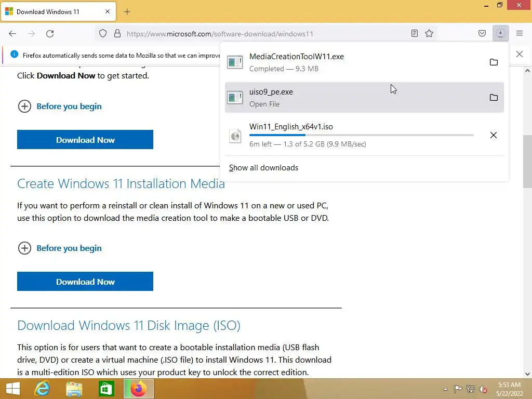The height and width of the screenshot is (399, 532).
Task: Cancel Win11_English_x64v1.iso download
Action: click(x=494, y=135)
